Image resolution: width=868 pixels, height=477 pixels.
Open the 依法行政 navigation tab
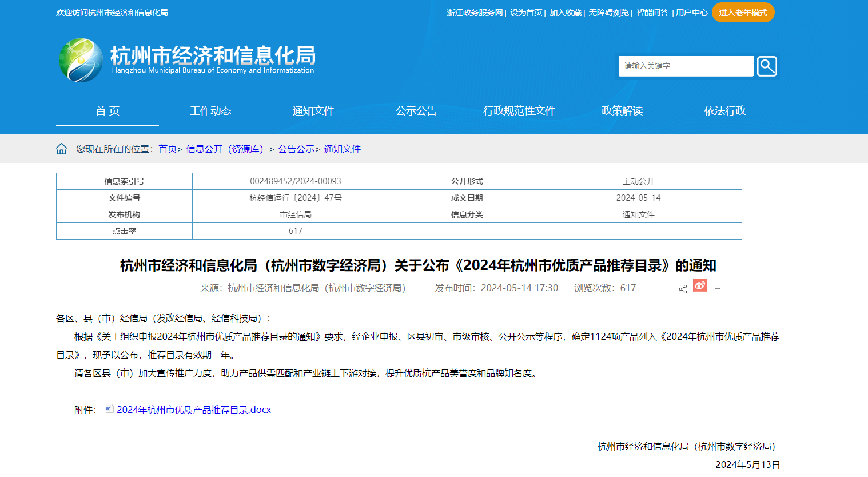click(725, 111)
